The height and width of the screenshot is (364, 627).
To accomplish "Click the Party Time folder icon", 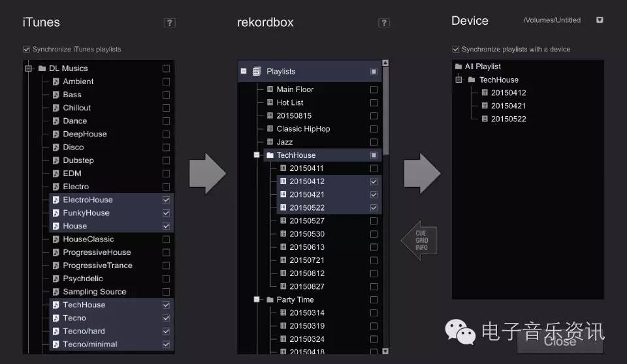I will click(x=270, y=300).
